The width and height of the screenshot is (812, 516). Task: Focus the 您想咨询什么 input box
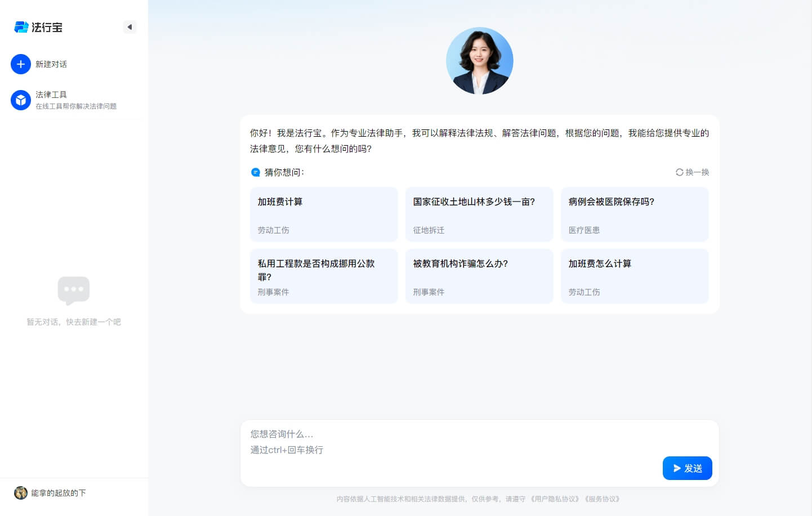pyautogui.click(x=480, y=453)
